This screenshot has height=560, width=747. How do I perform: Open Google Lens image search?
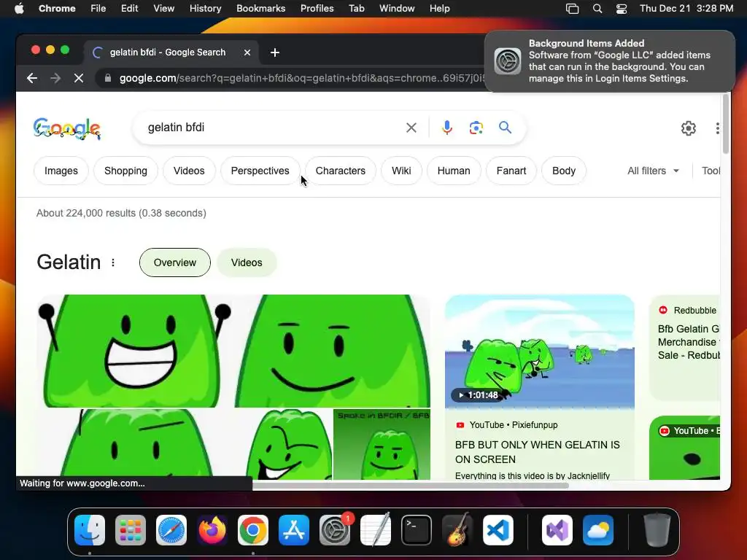pos(476,128)
